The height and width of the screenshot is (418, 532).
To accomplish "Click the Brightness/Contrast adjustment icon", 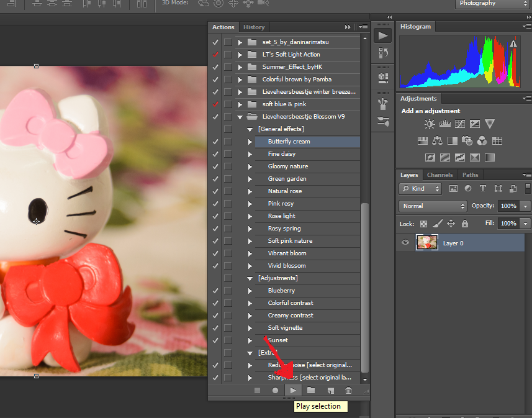I will pos(430,124).
